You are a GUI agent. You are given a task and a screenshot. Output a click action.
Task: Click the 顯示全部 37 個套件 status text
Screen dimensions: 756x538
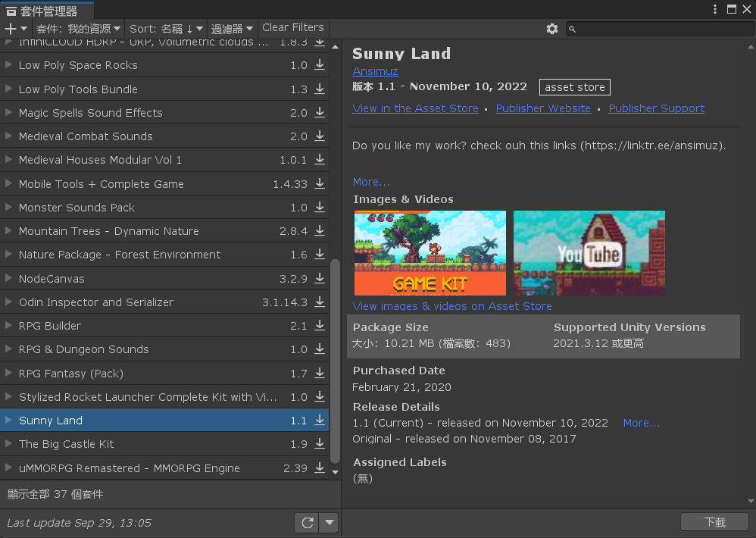coord(55,494)
